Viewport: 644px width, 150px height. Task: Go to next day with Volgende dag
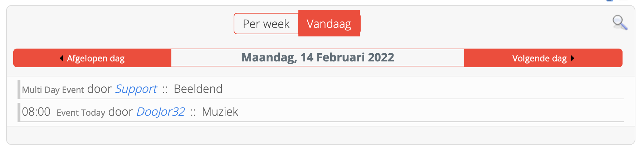click(543, 58)
